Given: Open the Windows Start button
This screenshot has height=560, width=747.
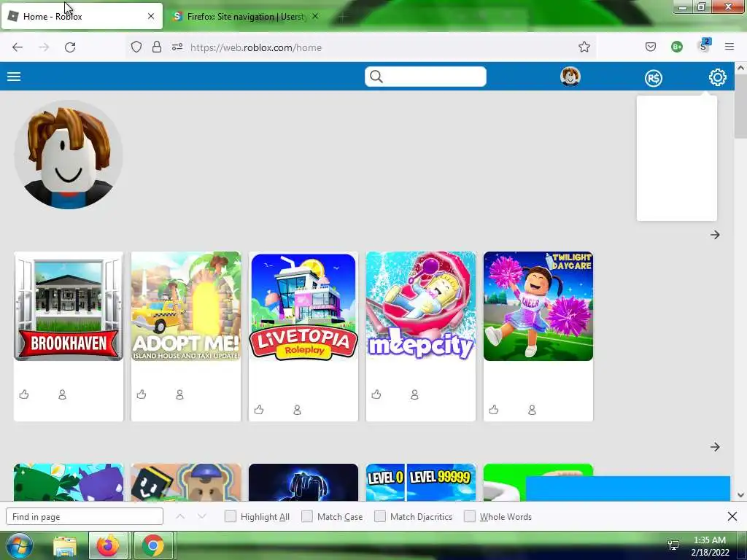Looking at the screenshot, I should point(18,545).
